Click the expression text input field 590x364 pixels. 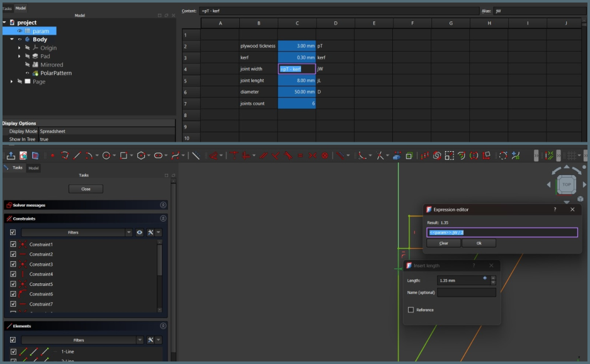click(502, 232)
